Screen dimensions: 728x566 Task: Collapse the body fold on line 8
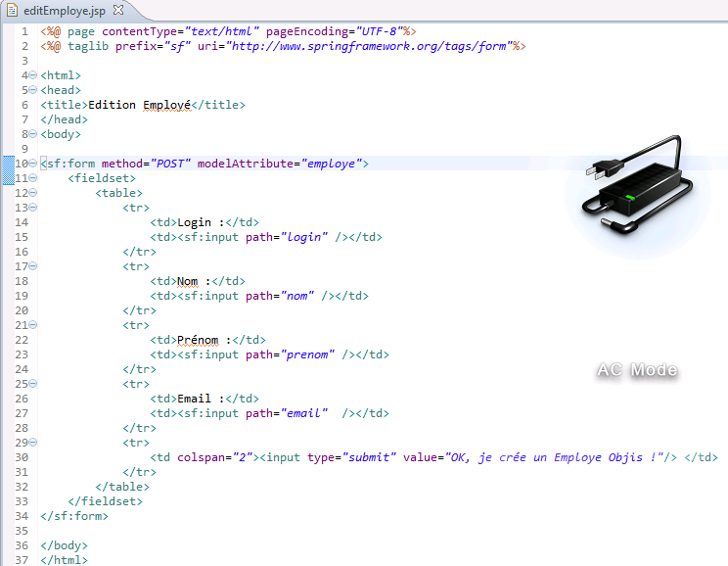(x=33, y=134)
